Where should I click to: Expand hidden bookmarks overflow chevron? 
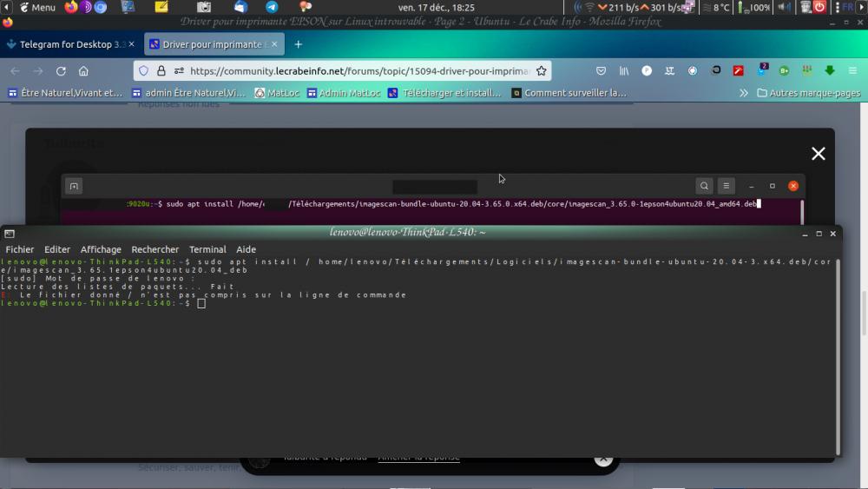(x=743, y=93)
